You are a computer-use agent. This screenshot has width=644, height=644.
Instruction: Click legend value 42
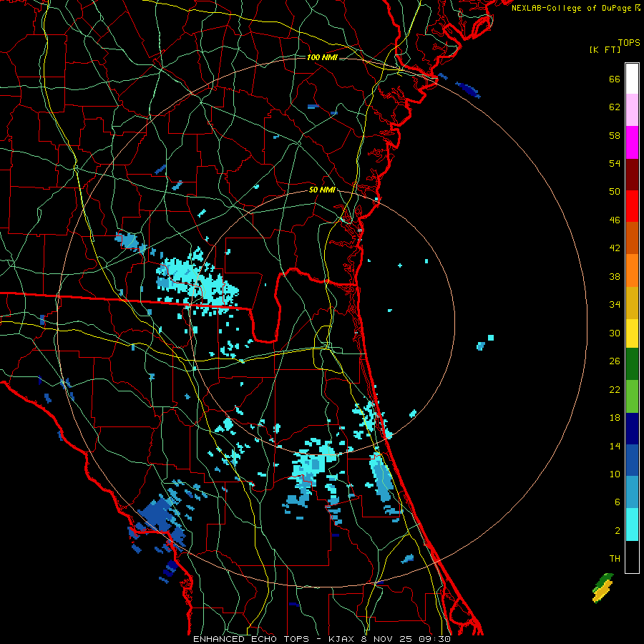pos(615,248)
